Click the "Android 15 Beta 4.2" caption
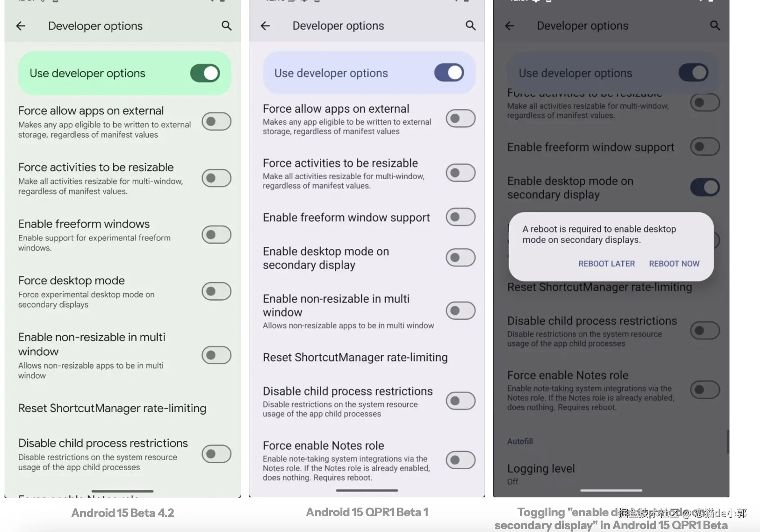This screenshot has height=532, width=760. click(123, 513)
